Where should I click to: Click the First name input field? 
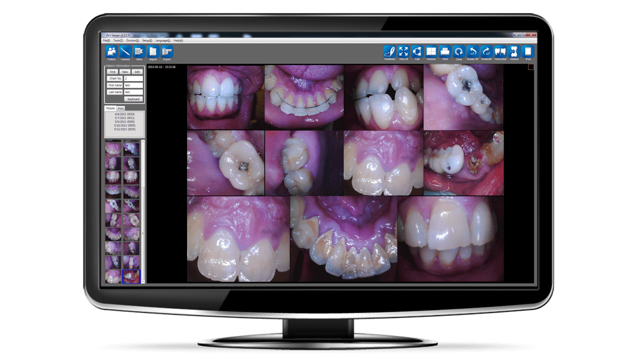[x=134, y=85]
